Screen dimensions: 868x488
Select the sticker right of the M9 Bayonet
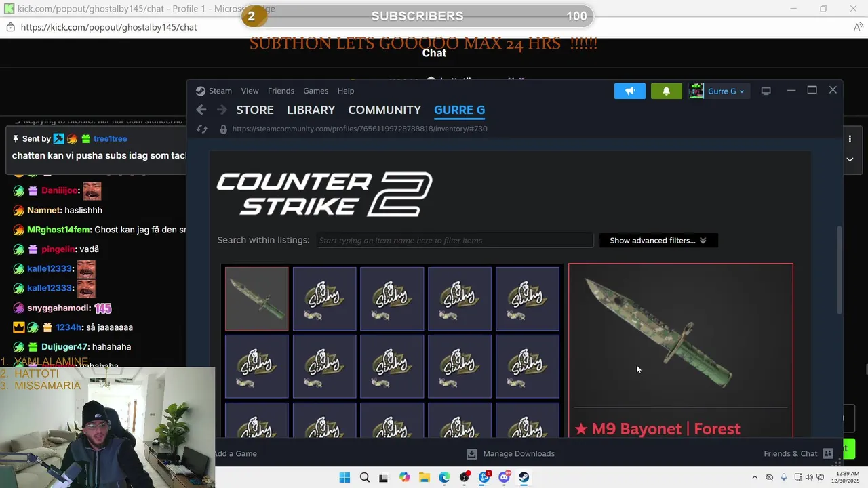click(x=324, y=299)
